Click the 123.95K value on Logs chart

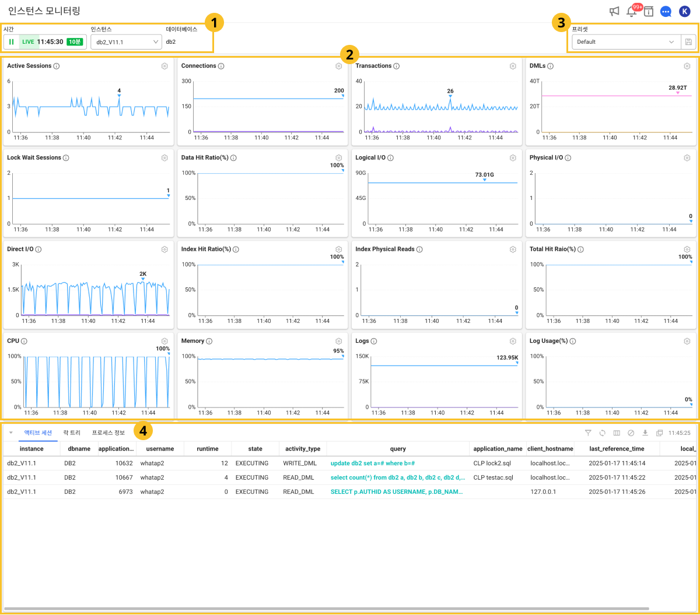[508, 357]
